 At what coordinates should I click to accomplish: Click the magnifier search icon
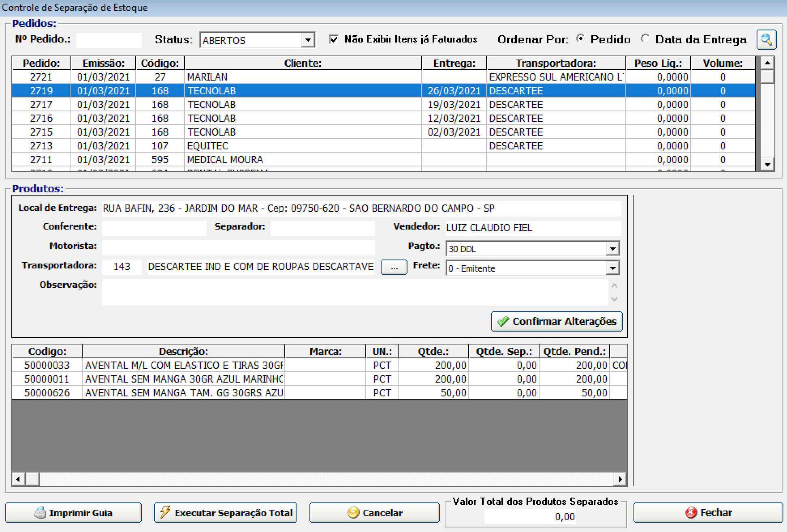pyautogui.click(x=766, y=40)
